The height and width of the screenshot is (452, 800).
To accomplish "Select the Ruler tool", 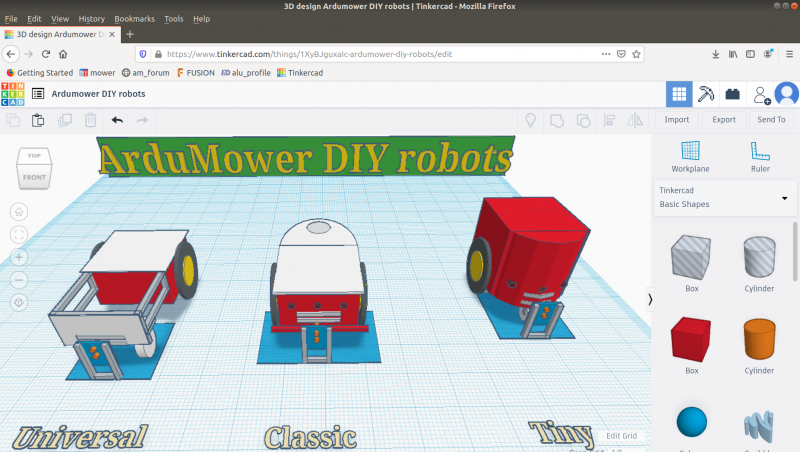I will (x=760, y=157).
